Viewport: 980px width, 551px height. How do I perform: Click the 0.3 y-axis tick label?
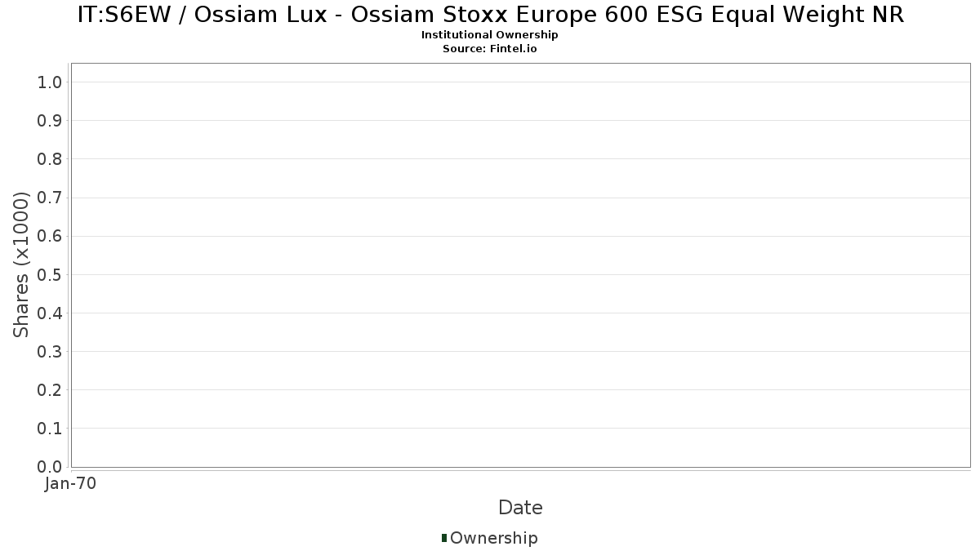click(x=50, y=352)
